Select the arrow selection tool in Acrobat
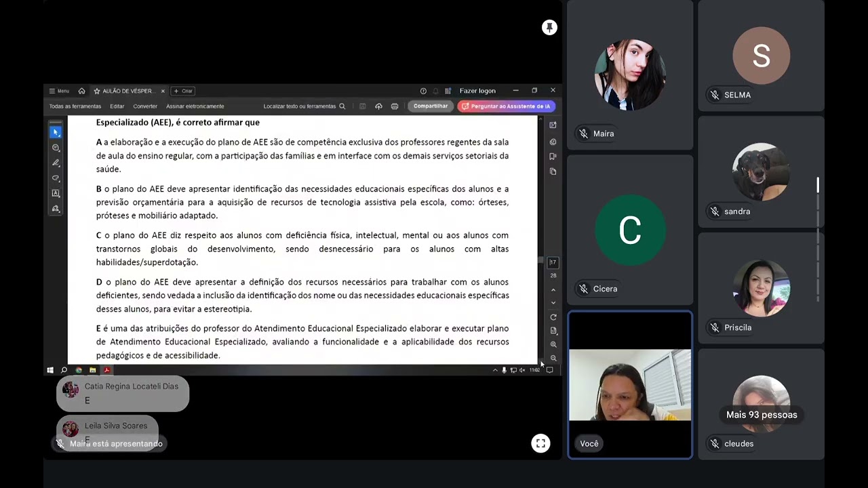The image size is (868, 488). click(56, 132)
